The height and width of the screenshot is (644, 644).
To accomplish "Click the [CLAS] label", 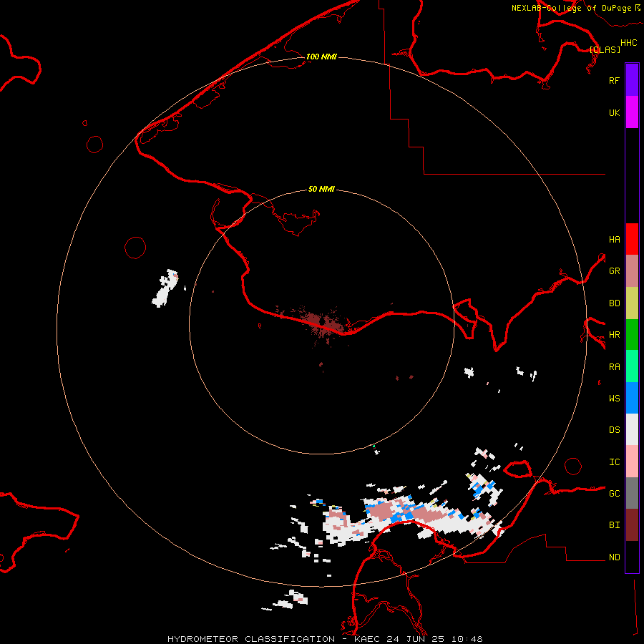I will point(605,49).
